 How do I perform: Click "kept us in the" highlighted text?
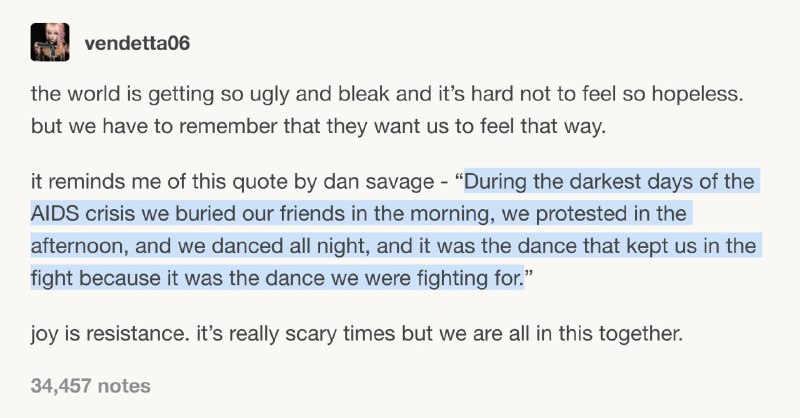(x=691, y=247)
